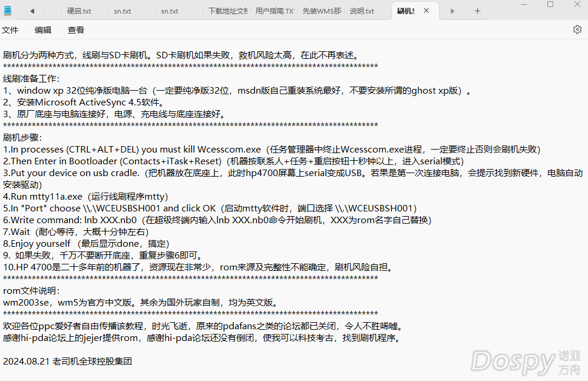Close the Notepad window
This screenshot has height=381, width=588.
577,5
